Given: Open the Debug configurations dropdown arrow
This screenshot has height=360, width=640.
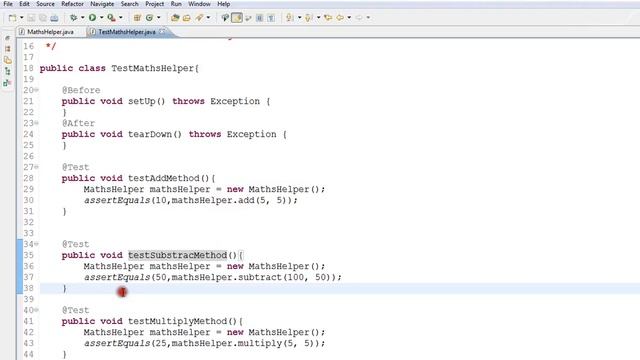Looking at the screenshot, I should tap(82, 18).
